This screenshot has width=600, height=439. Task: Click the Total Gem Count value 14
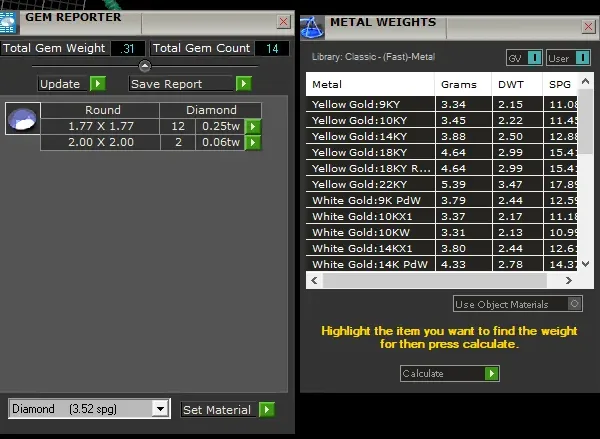[272, 49]
